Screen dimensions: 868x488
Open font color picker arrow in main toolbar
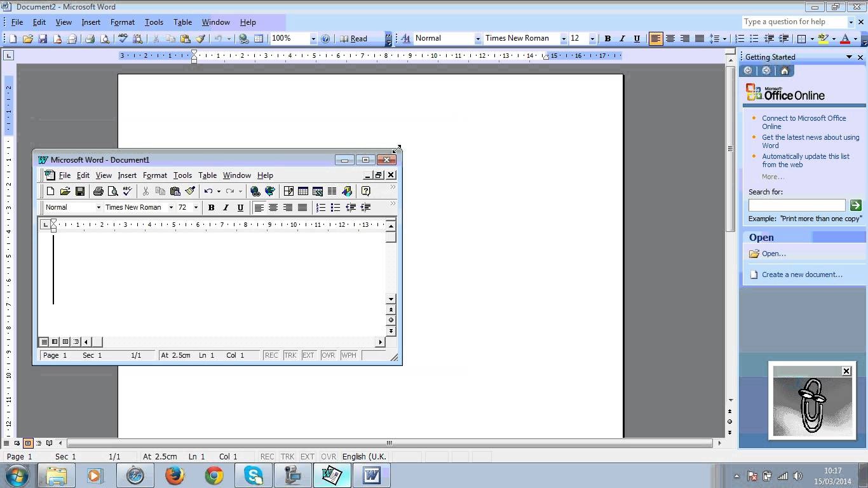[x=855, y=39]
